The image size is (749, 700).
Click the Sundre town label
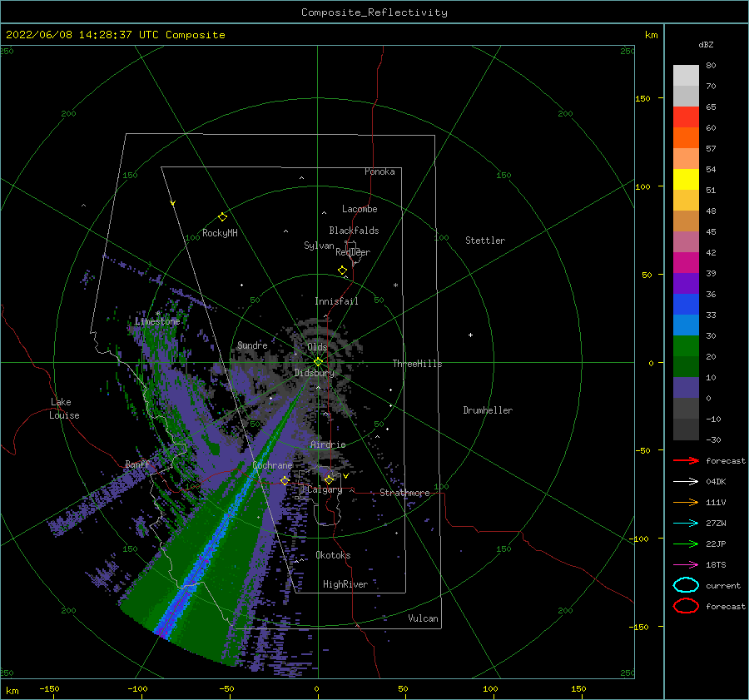[252, 345]
